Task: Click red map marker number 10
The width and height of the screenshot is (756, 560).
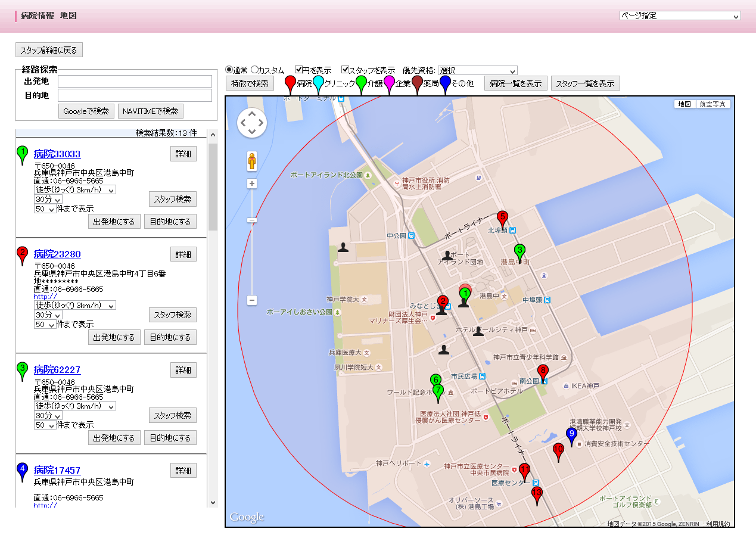Action: click(x=558, y=452)
